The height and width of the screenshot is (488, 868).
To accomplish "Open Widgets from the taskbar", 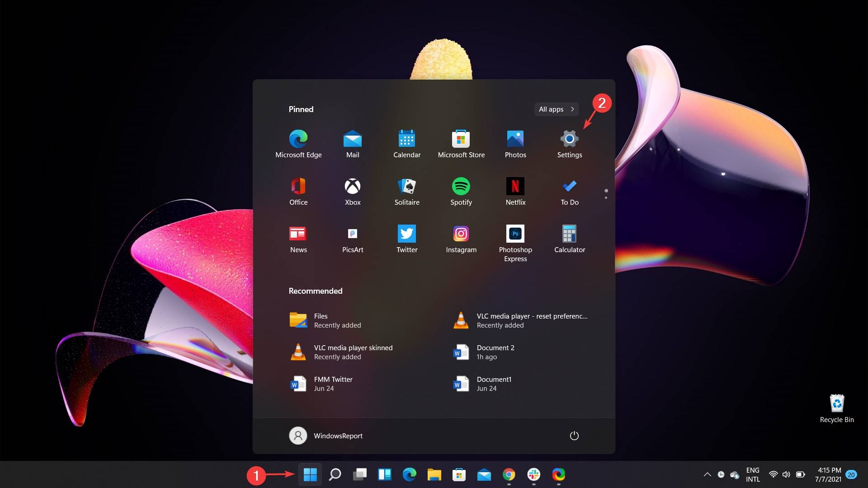I will pos(385,474).
